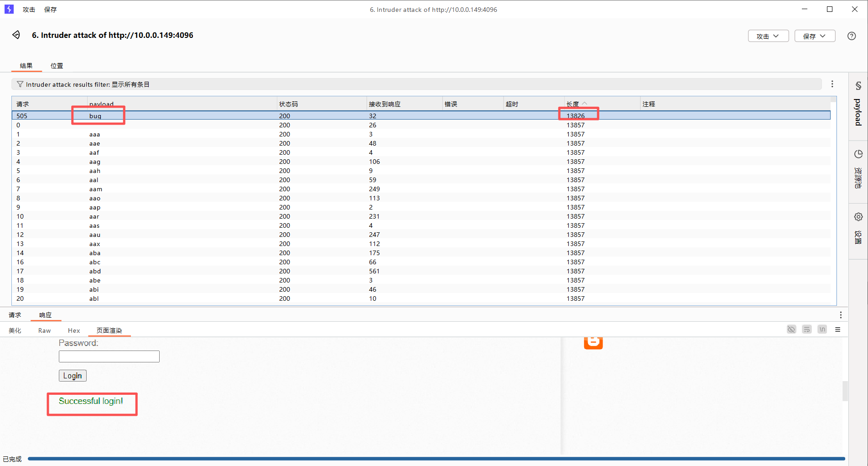Select the row with payload abc
The image size is (868, 466).
(x=421, y=262)
